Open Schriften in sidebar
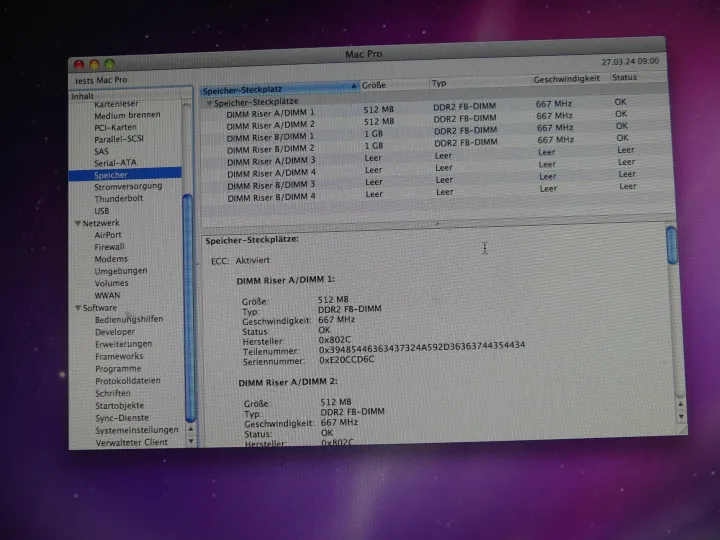 pos(113,393)
